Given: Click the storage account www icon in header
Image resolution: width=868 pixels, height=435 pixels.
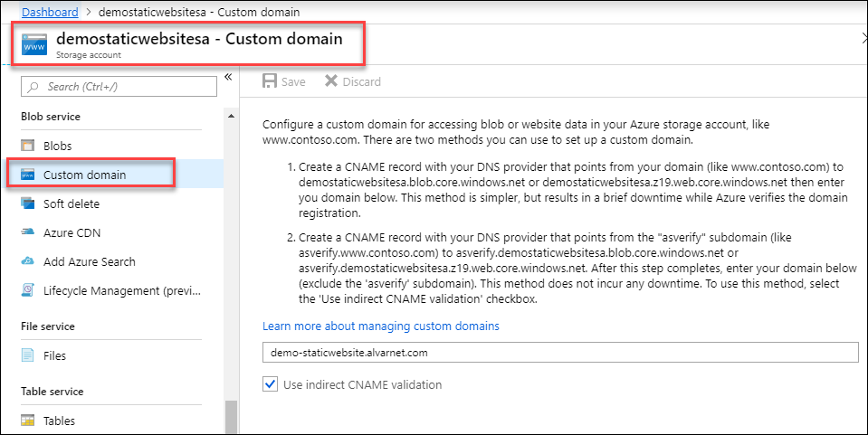Looking at the screenshot, I should pyautogui.click(x=34, y=45).
